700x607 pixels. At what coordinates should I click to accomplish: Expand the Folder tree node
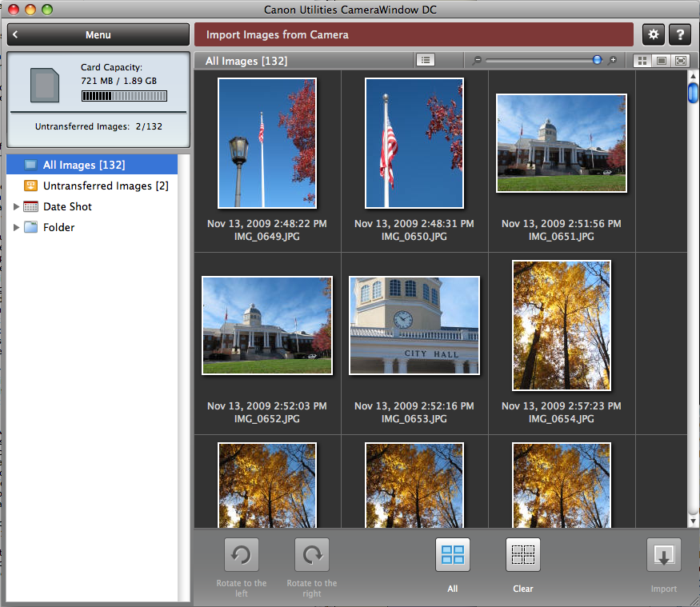pos(16,228)
